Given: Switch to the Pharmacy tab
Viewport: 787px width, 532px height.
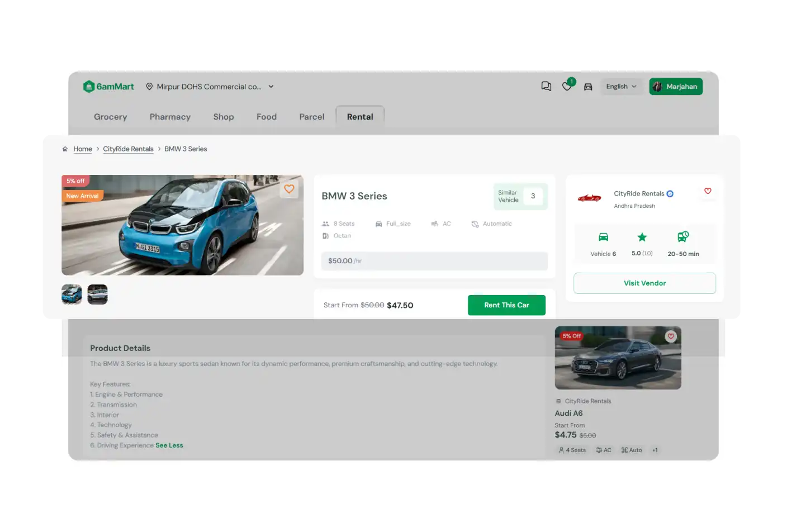Looking at the screenshot, I should (x=170, y=117).
